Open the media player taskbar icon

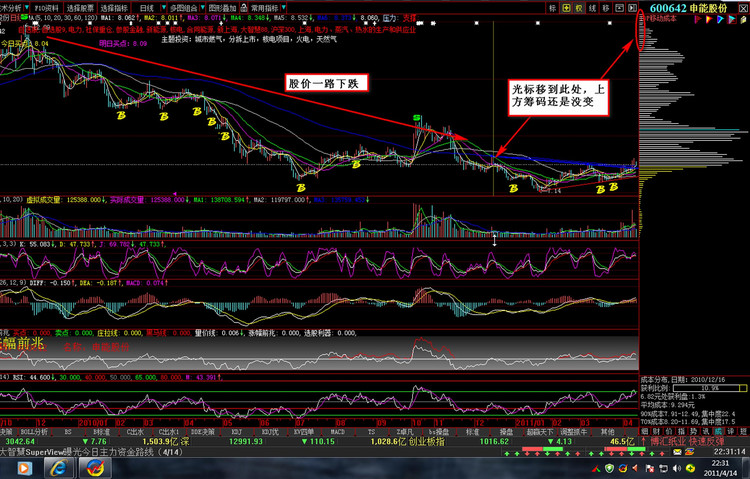24,468
